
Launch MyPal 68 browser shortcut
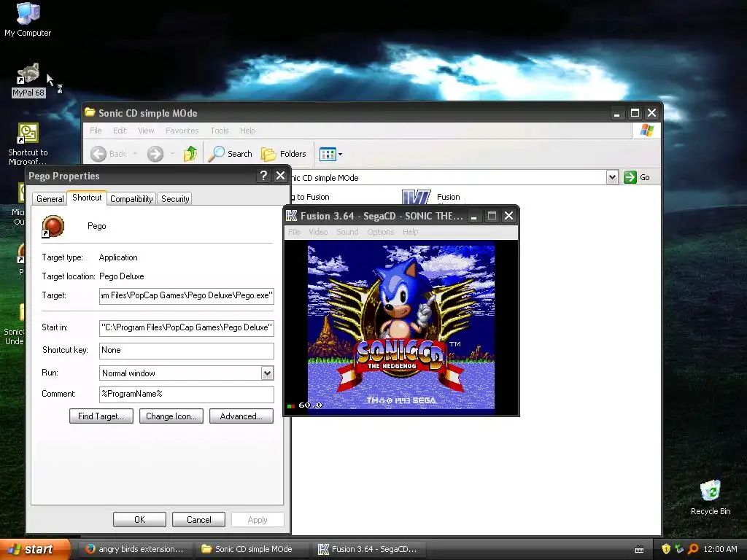28,80
